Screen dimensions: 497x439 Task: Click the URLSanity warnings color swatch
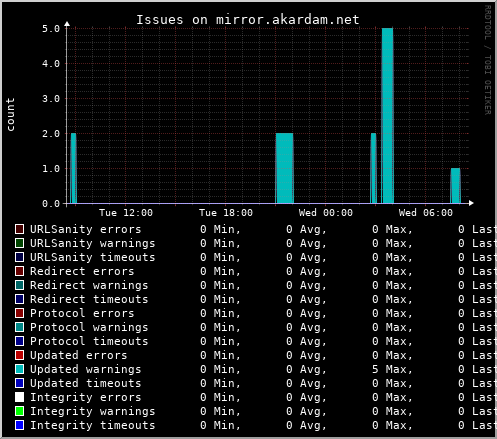click(x=19, y=243)
